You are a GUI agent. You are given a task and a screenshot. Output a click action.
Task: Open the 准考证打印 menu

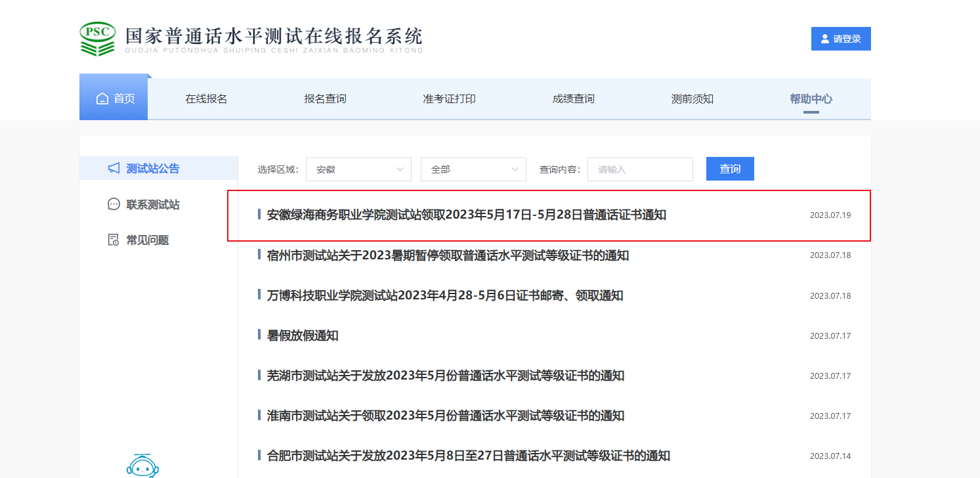pos(449,99)
